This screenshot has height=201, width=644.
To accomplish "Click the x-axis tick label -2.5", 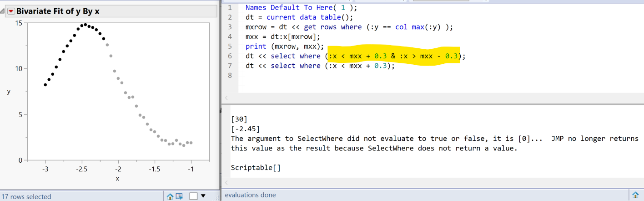I will coord(81,169).
